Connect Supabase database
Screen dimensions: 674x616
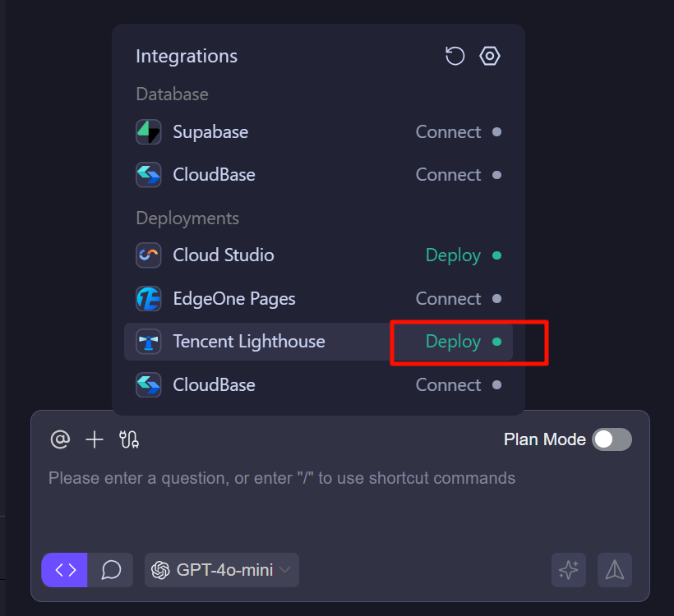coord(449,132)
